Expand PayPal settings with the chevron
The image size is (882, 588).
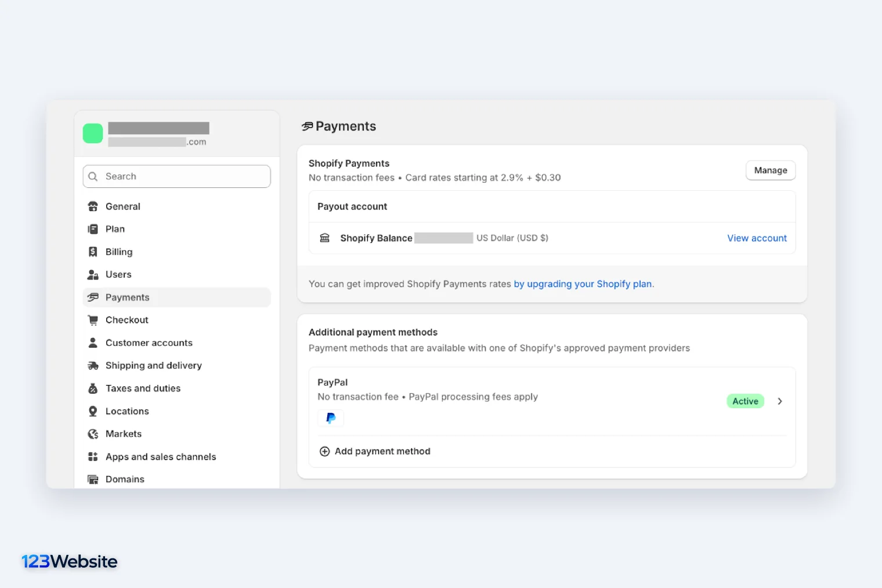[x=780, y=401]
